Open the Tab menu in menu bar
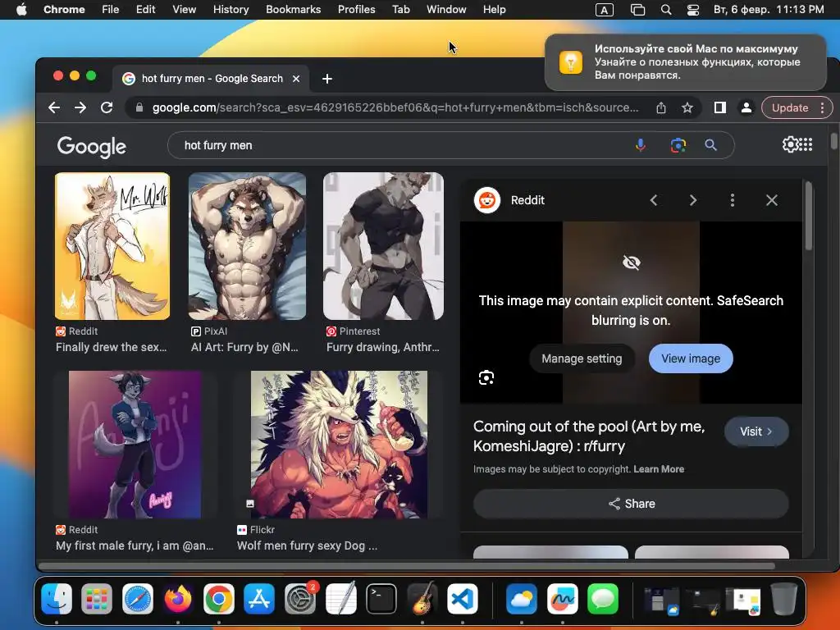The image size is (840, 630). pyautogui.click(x=400, y=10)
